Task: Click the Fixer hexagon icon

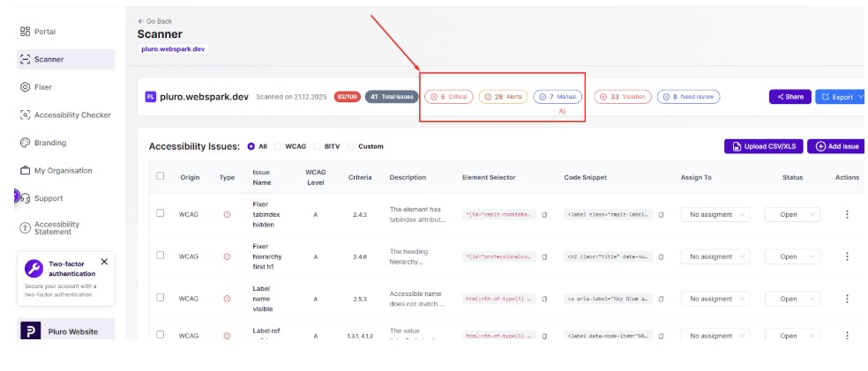Action: pos(25,87)
